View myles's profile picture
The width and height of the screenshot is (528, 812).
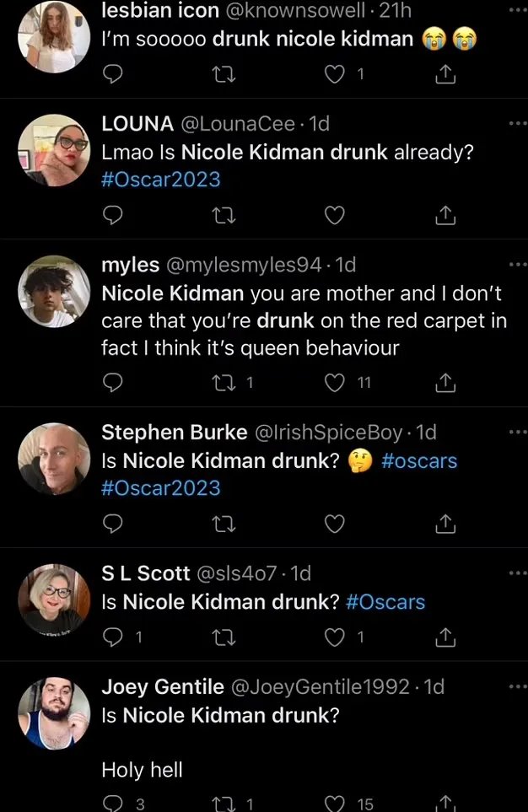(x=54, y=292)
